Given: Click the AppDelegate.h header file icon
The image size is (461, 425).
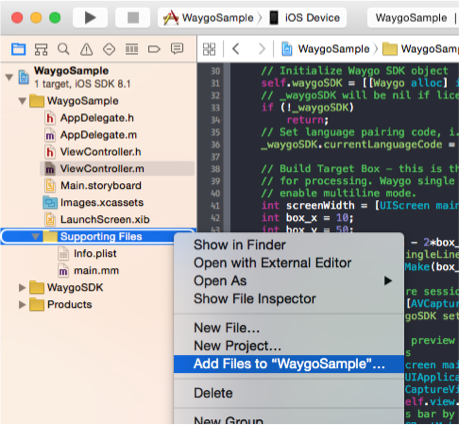Looking at the screenshot, I should 50,118.
